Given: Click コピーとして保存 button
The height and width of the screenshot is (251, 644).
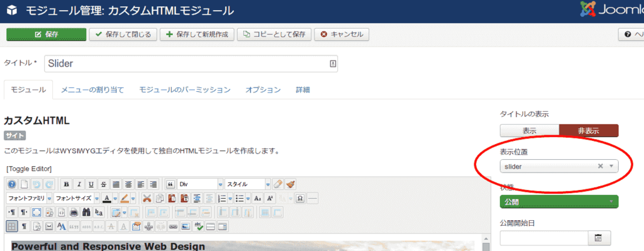Looking at the screenshot, I should pyautogui.click(x=274, y=35).
